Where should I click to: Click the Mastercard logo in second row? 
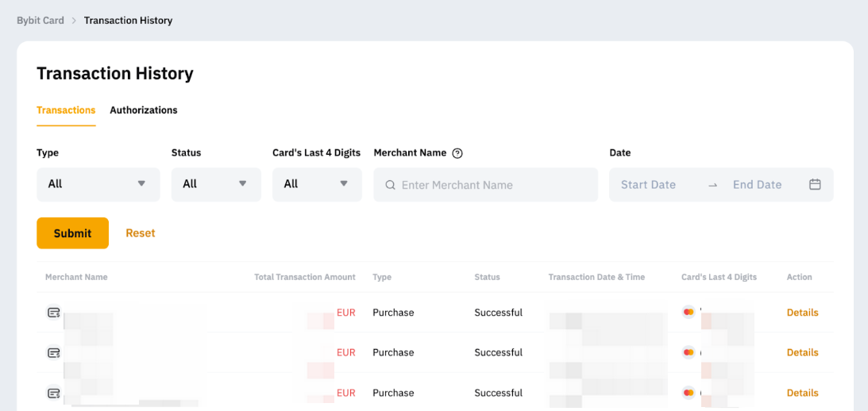(x=689, y=352)
